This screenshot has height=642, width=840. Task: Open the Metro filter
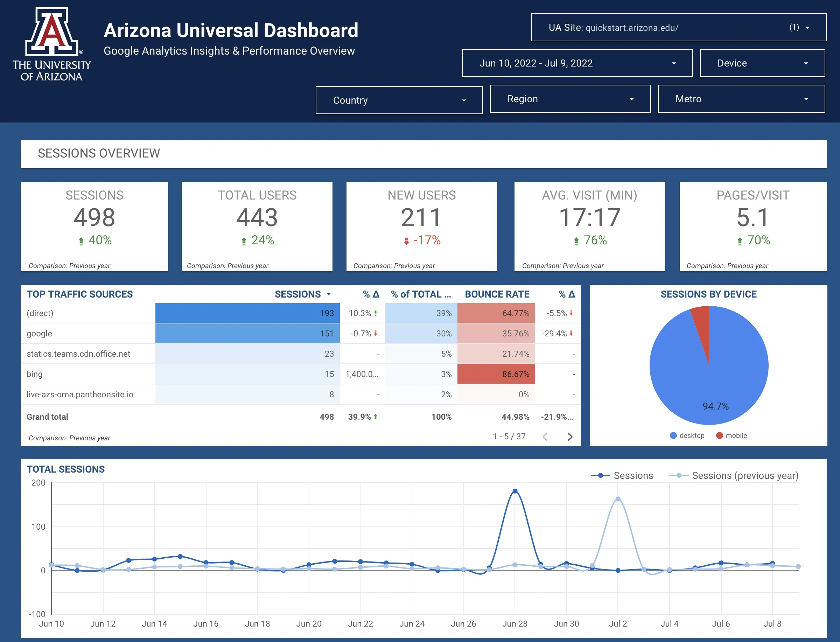tap(741, 99)
